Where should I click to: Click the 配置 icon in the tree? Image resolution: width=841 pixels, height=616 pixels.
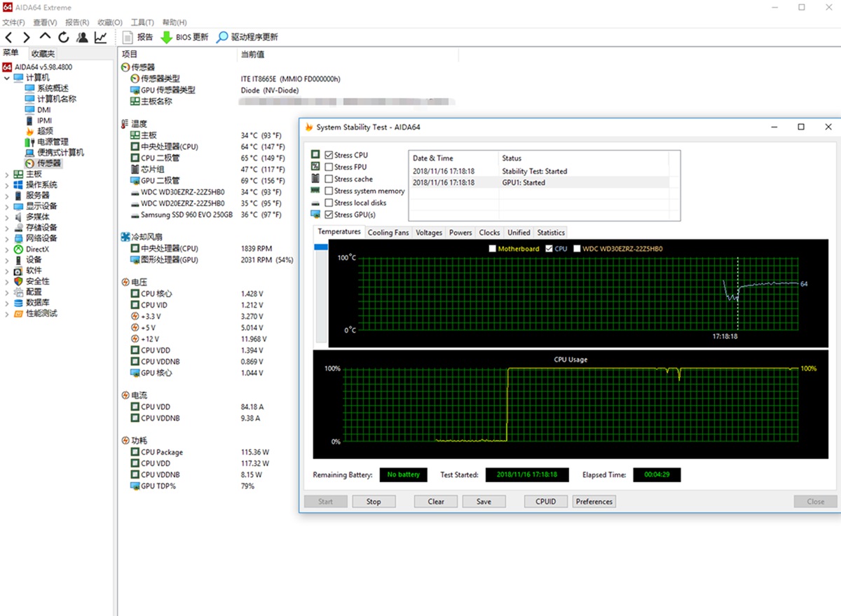pyautogui.click(x=18, y=292)
